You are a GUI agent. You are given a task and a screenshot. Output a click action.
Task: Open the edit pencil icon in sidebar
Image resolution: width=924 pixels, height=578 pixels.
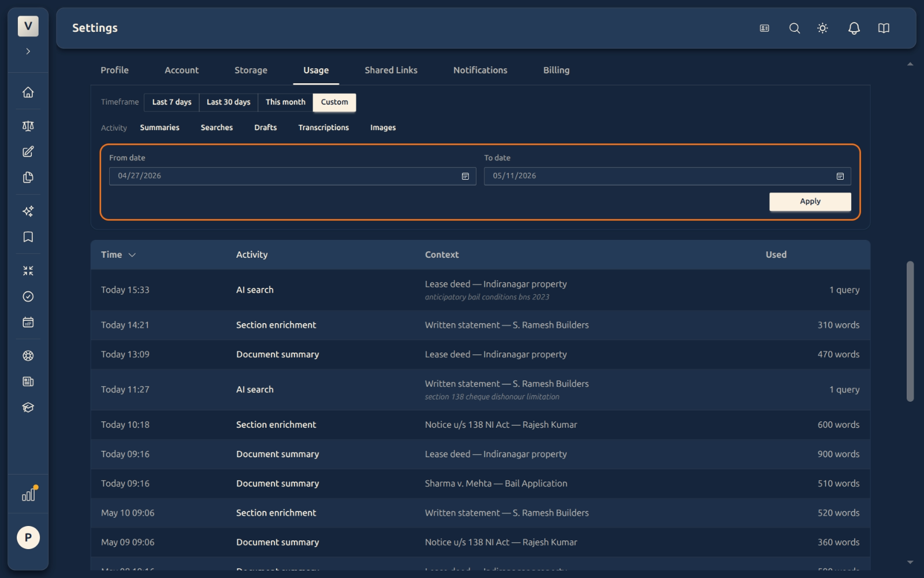tap(28, 151)
